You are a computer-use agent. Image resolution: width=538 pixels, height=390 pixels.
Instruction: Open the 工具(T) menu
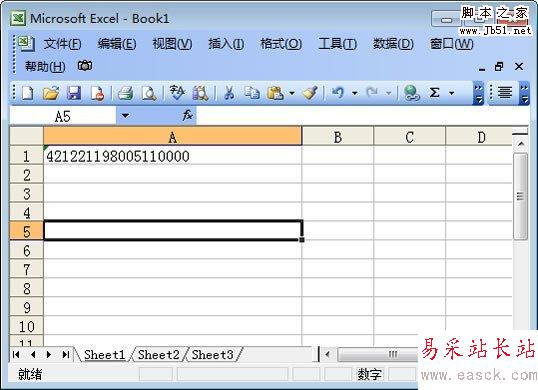pyautogui.click(x=338, y=44)
